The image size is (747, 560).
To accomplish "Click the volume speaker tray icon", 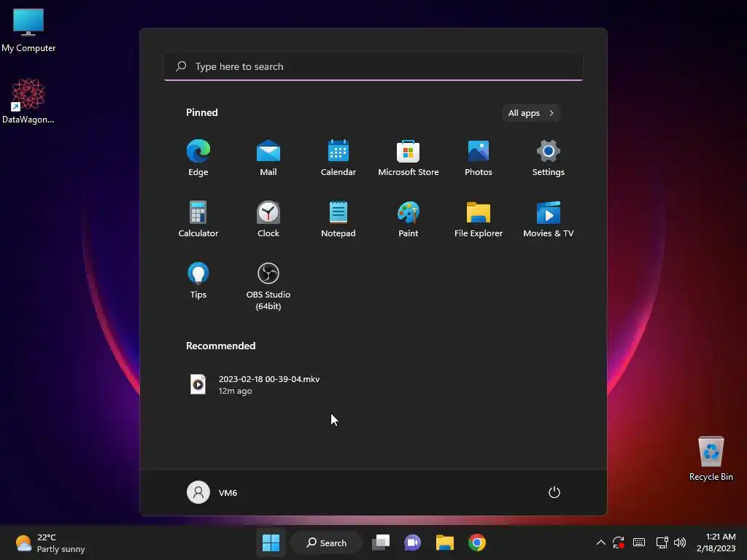I will (x=680, y=542).
